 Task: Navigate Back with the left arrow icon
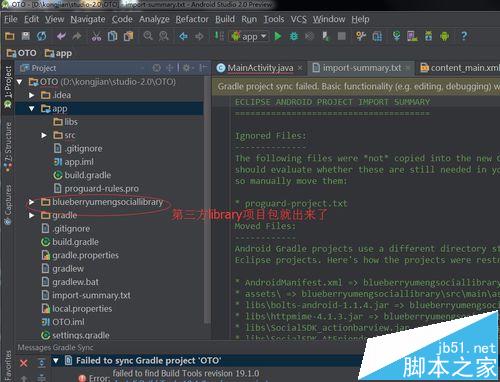(183, 36)
